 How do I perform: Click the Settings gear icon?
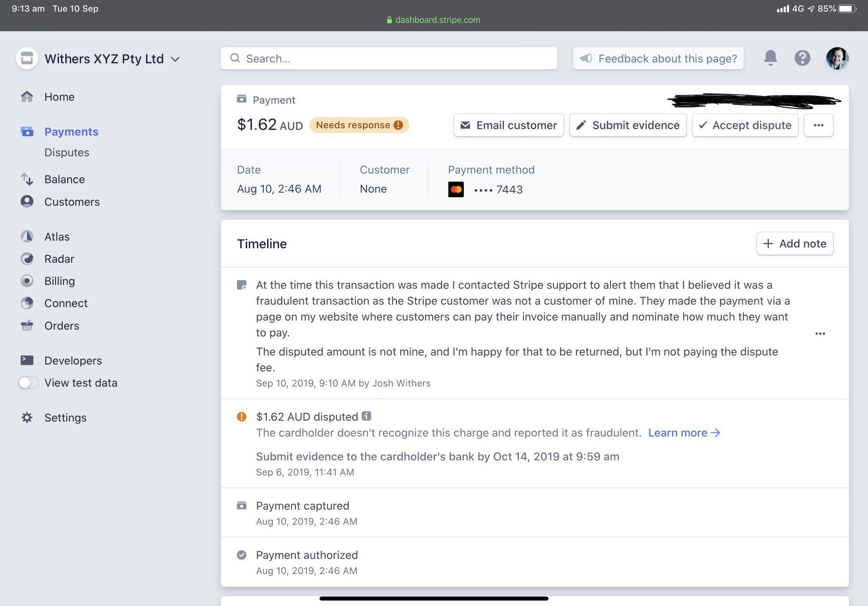27,417
